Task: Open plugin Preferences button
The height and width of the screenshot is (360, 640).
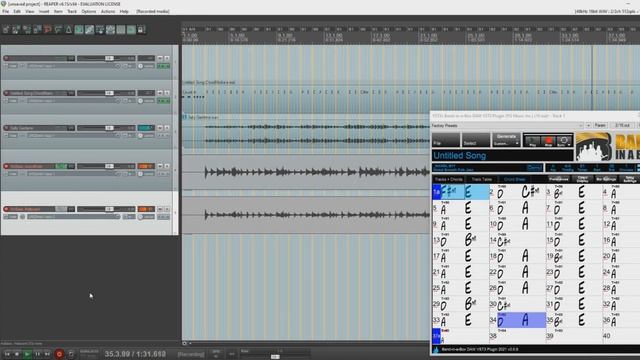Action: click(x=559, y=179)
